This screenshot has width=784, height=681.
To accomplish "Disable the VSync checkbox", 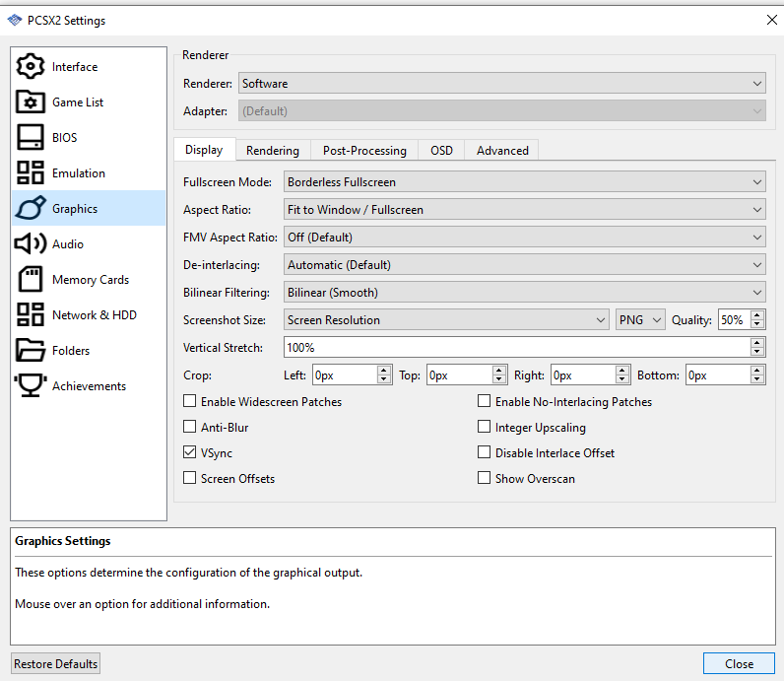I will pyautogui.click(x=189, y=452).
